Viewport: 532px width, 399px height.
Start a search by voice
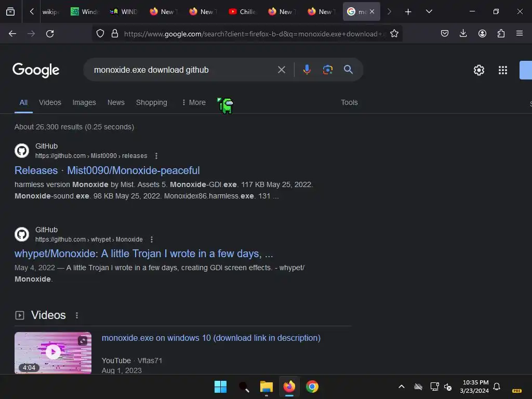[x=307, y=70]
